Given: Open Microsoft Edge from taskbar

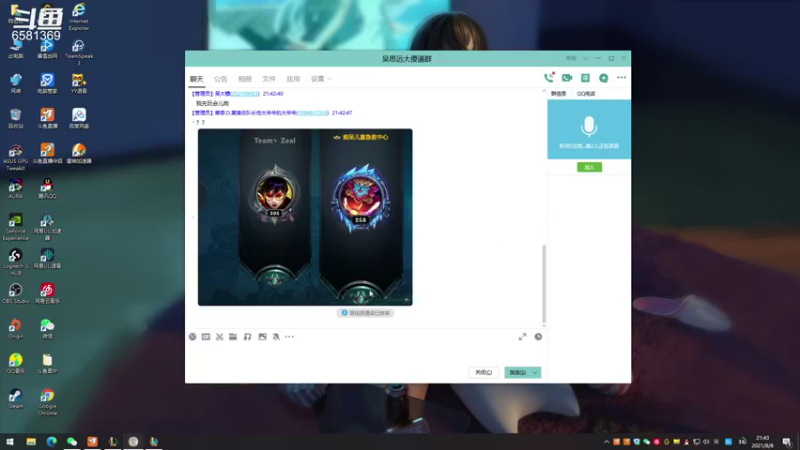Looking at the screenshot, I should click(x=52, y=441).
